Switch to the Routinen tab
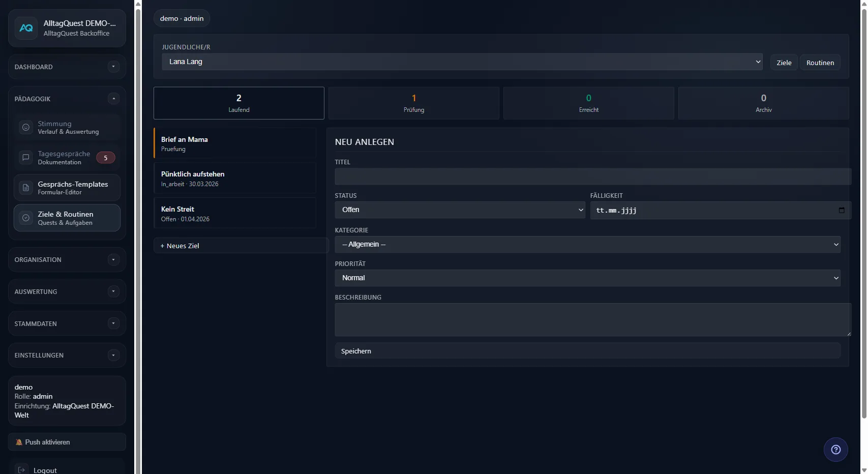 (x=820, y=62)
